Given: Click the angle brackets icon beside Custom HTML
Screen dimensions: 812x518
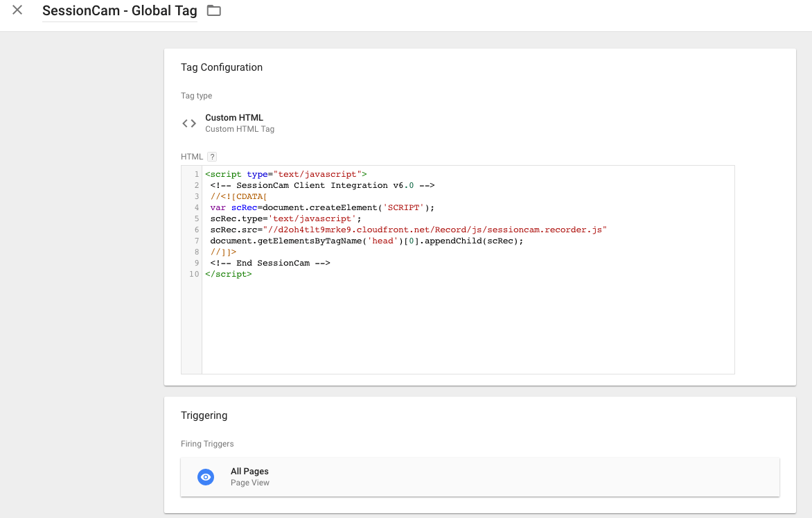Looking at the screenshot, I should click(188, 123).
